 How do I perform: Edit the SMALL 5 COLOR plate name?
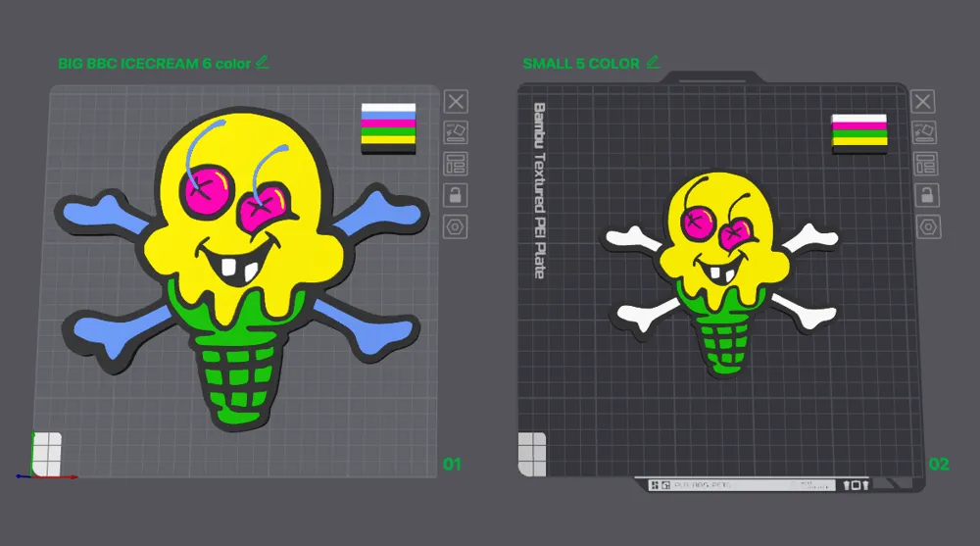coord(653,62)
